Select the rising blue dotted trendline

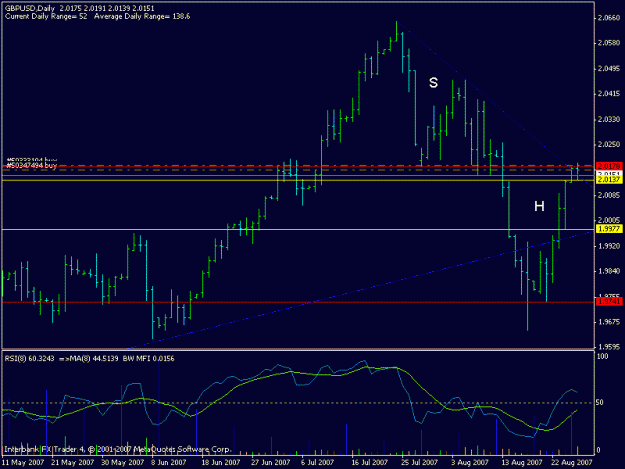click(x=359, y=289)
